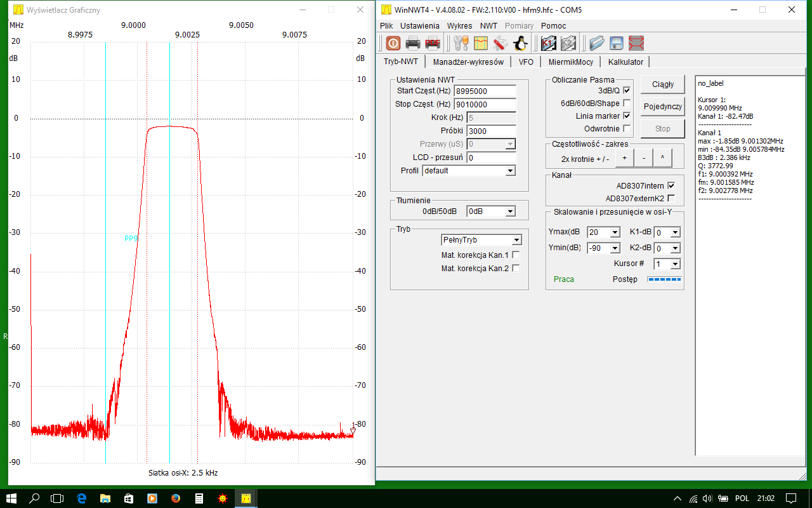
Task: Open settings via wrench and screwdriver icon
Action: click(x=461, y=43)
